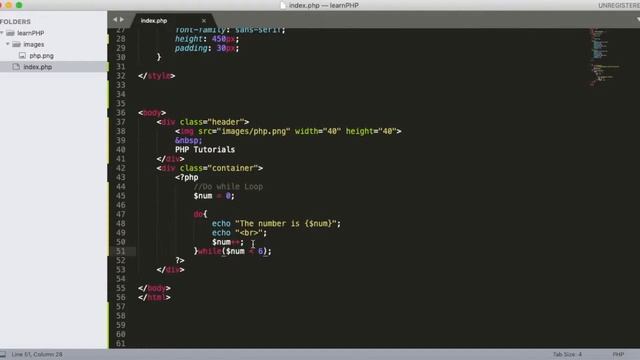The image size is (640, 360).
Task: Open PHP syntax selector in status bar
Action: [x=618, y=354]
